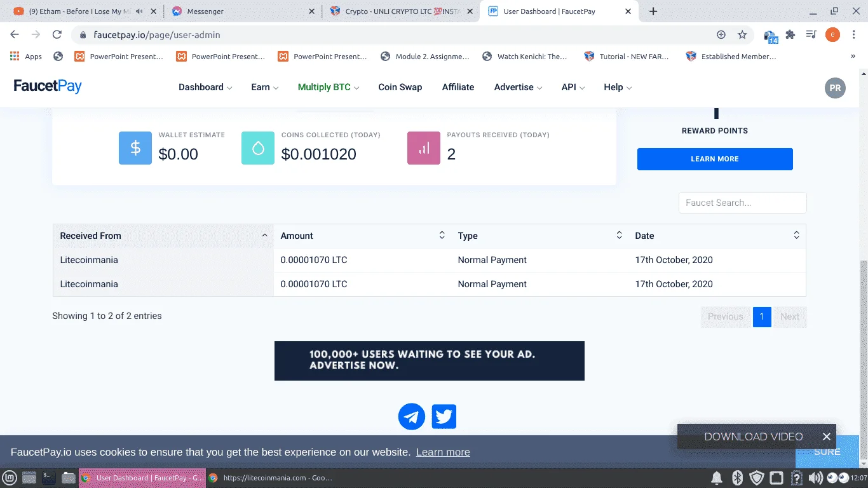The height and width of the screenshot is (488, 868).
Task: Click the Next pagination button
Action: pyautogui.click(x=790, y=316)
